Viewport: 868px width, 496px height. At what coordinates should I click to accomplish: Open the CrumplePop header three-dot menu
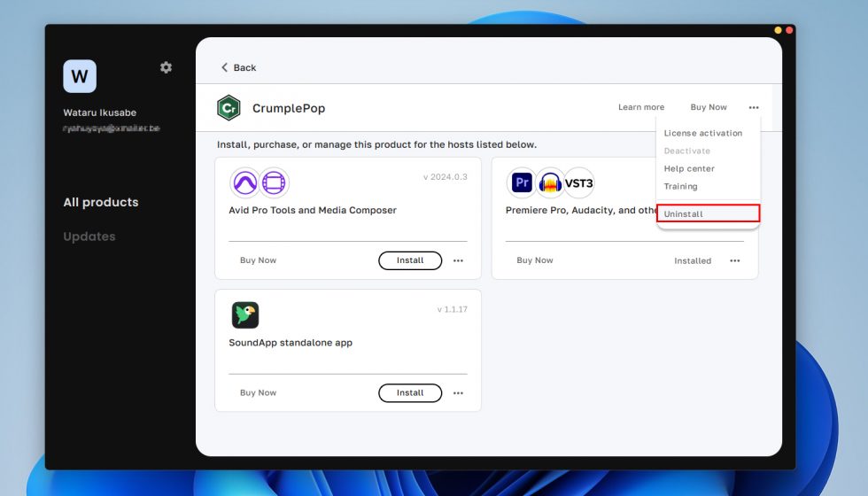click(754, 107)
